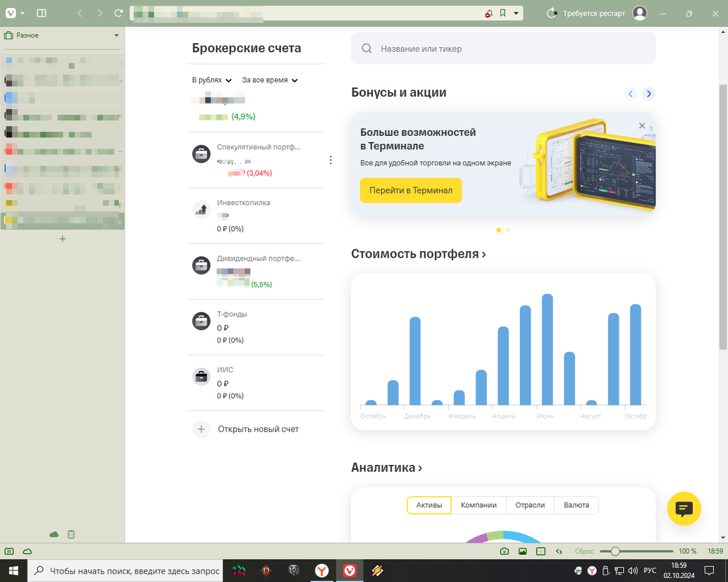This screenshot has height=582, width=728.
Task: Click "Открыть новый счет"
Action: coord(258,429)
